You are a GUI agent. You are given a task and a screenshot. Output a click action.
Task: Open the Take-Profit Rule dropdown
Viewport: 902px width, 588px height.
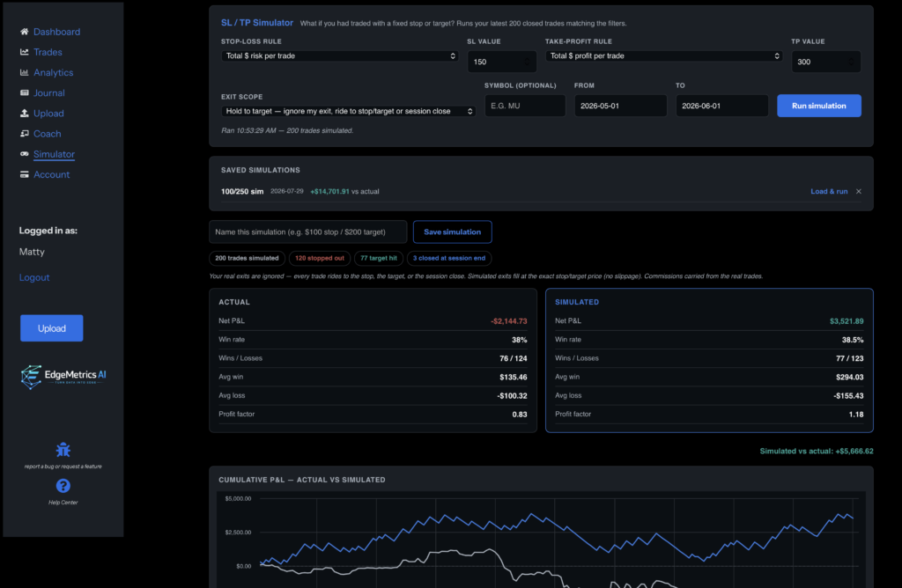(x=664, y=55)
